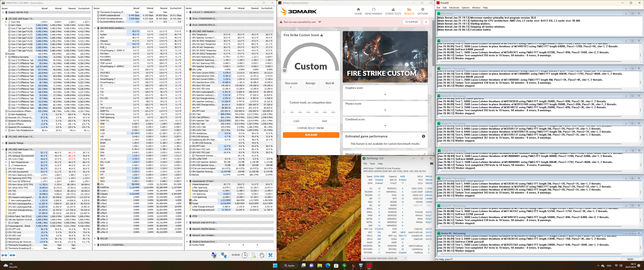Click the ZenTimings screenshot camera icon
The height and width of the screenshot is (270, 644).
(432, 163)
